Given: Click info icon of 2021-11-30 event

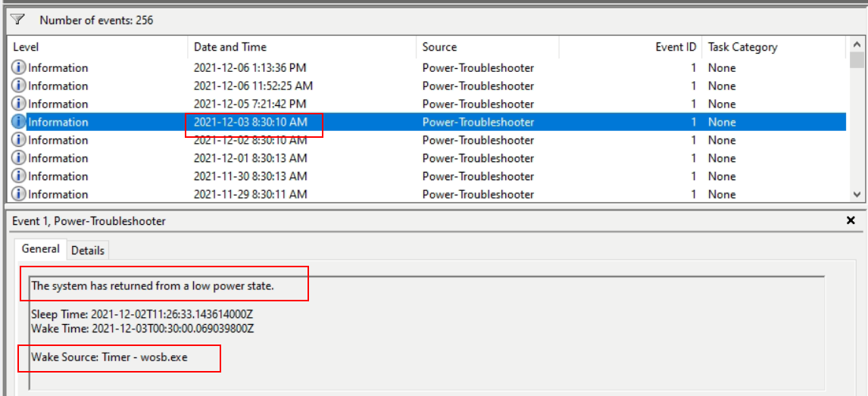Looking at the screenshot, I should point(19,176).
